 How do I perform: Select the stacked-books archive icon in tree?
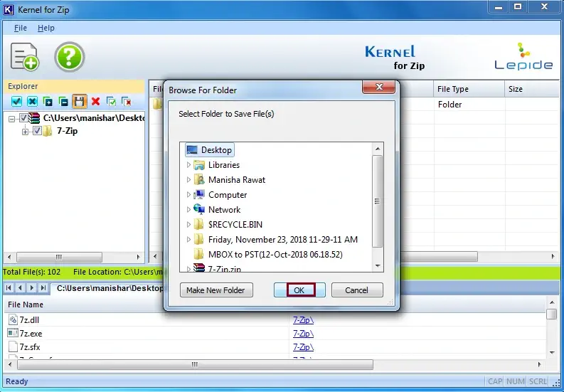pyautogui.click(x=34, y=117)
